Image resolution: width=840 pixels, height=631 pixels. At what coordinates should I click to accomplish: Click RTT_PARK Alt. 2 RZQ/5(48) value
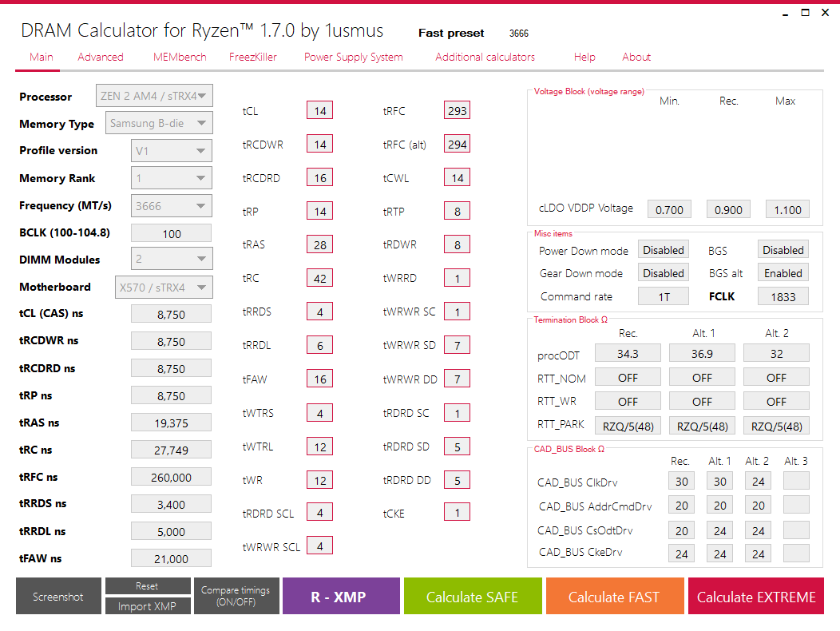776,426
